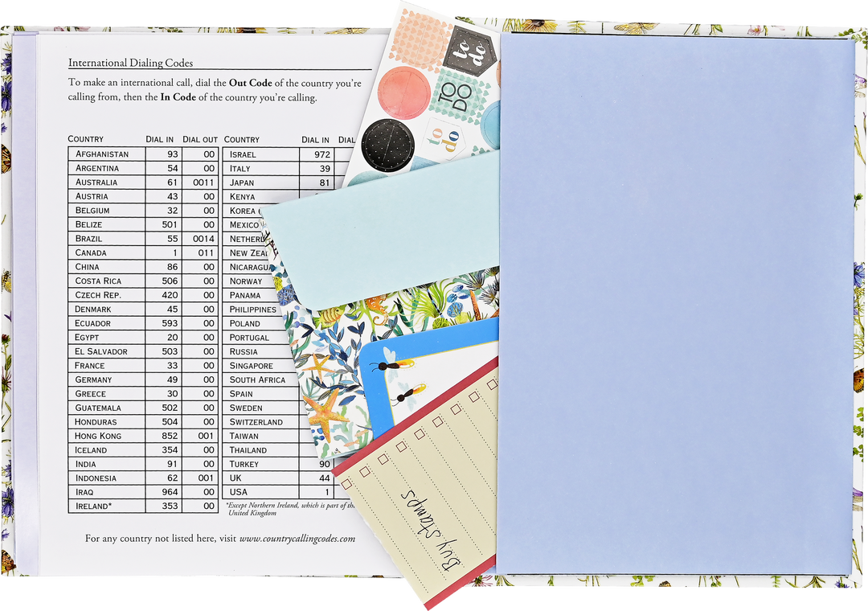Click Ecuador's dial in code "593"
The image size is (868, 611).
pos(170,323)
